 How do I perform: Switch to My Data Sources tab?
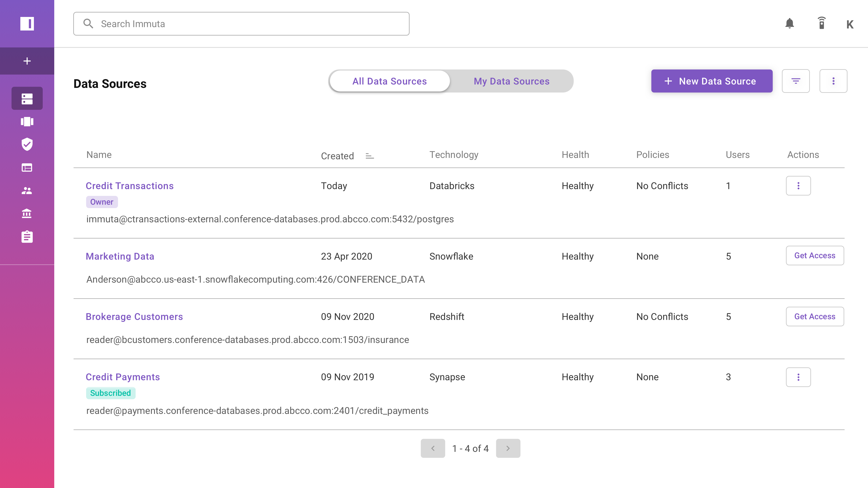point(512,81)
